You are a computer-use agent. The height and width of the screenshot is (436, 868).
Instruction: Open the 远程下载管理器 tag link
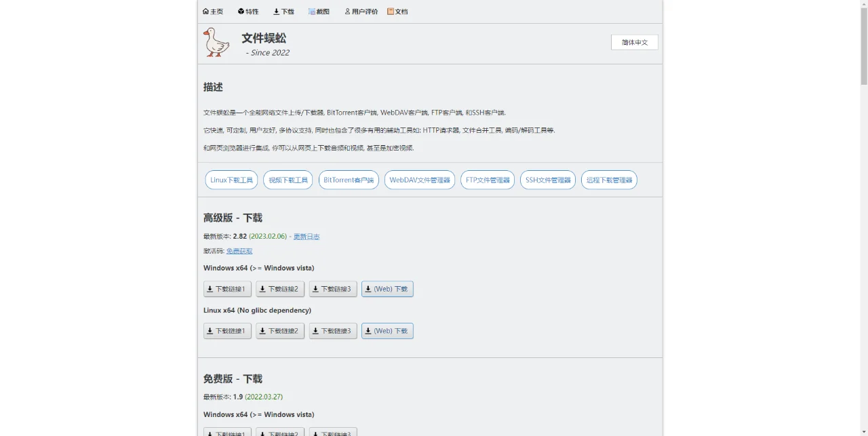tap(609, 180)
